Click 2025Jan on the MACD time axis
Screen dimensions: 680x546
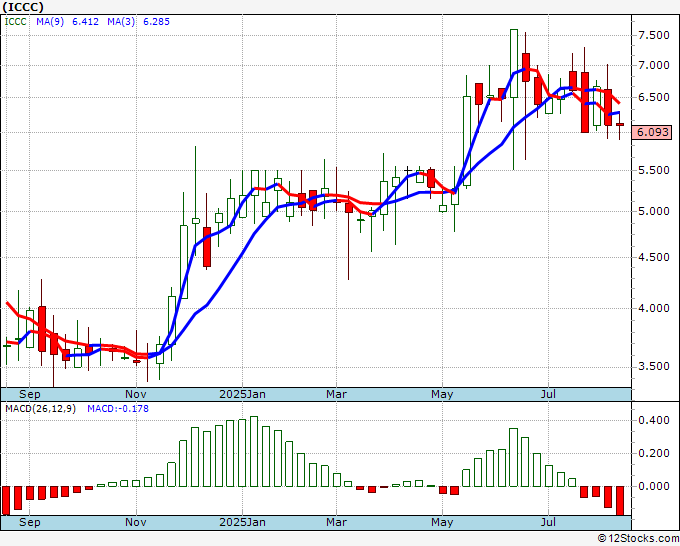pyautogui.click(x=242, y=522)
